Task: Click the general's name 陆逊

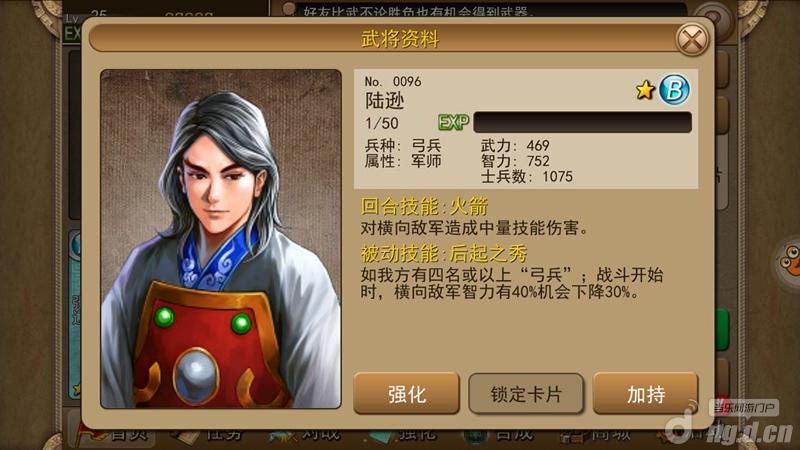Action: tap(384, 101)
